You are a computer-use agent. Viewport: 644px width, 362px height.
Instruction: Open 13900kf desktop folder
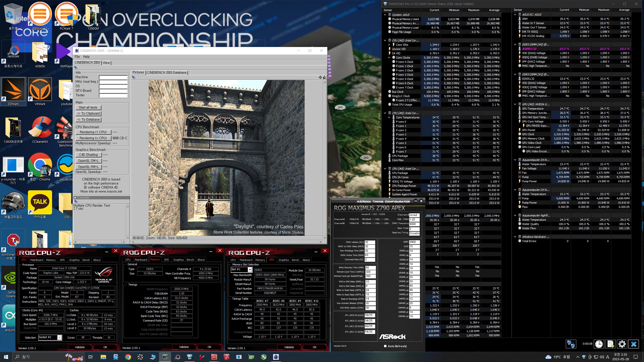[x=93, y=16]
